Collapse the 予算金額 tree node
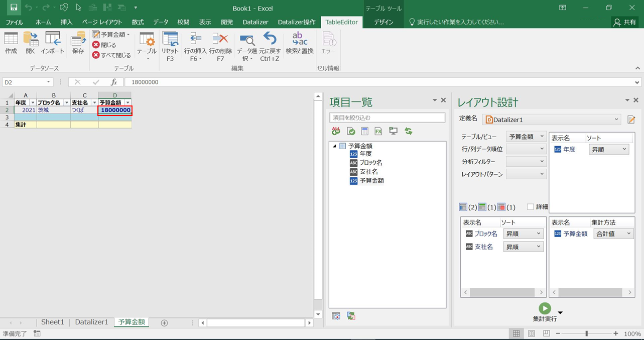 [x=335, y=146]
